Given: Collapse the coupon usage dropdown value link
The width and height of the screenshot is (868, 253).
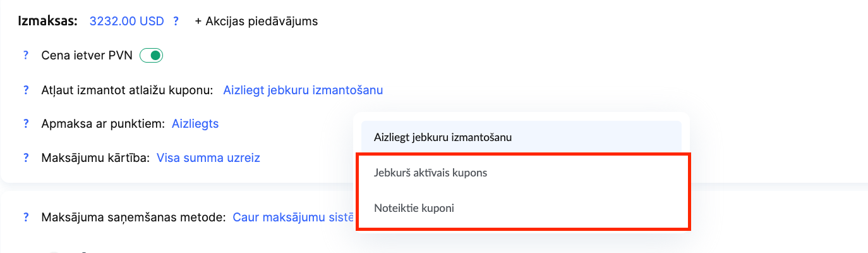Looking at the screenshot, I should 303,90.
